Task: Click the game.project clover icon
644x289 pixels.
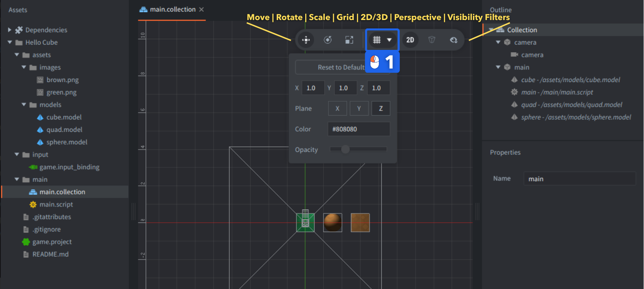Action: point(26,242)
